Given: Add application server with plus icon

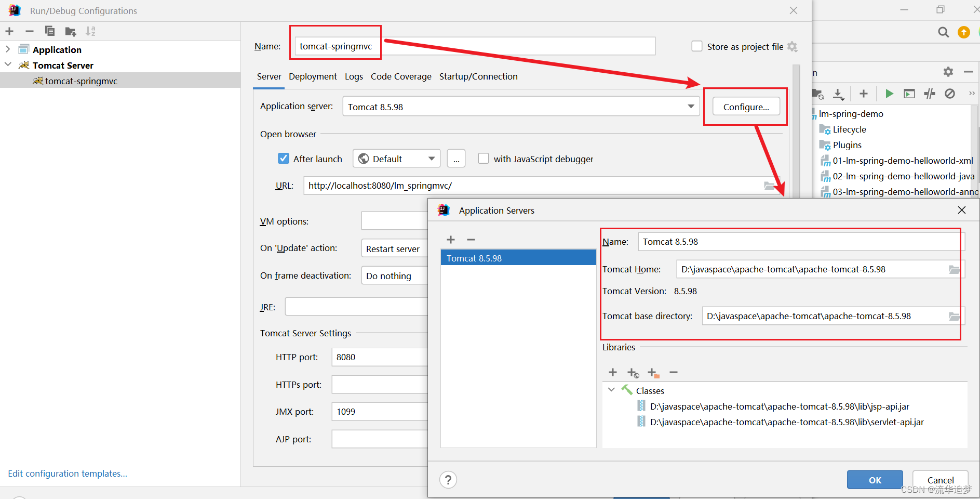Looking at the screenshot, I should tap(451, 240).
